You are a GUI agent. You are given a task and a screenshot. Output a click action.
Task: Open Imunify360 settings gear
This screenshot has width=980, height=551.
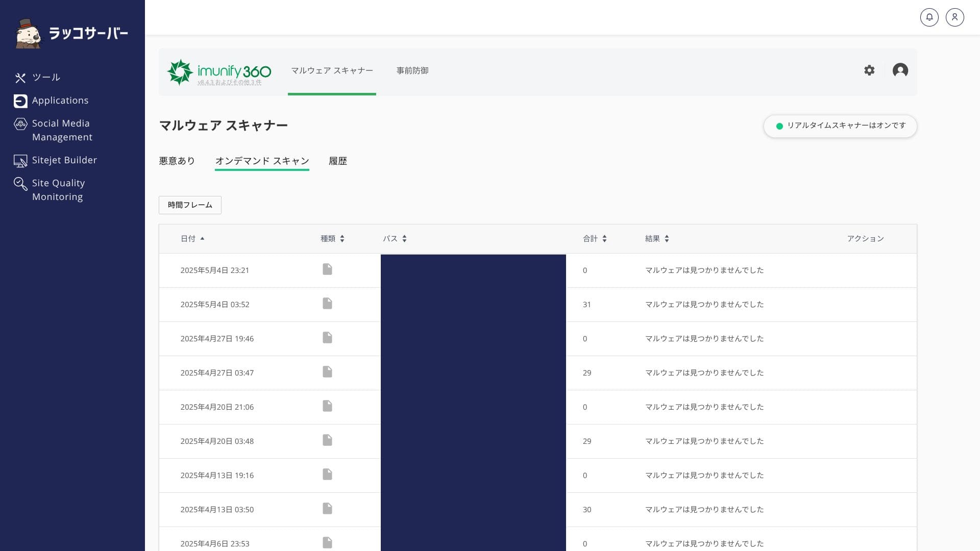click(x=869, y=70)
